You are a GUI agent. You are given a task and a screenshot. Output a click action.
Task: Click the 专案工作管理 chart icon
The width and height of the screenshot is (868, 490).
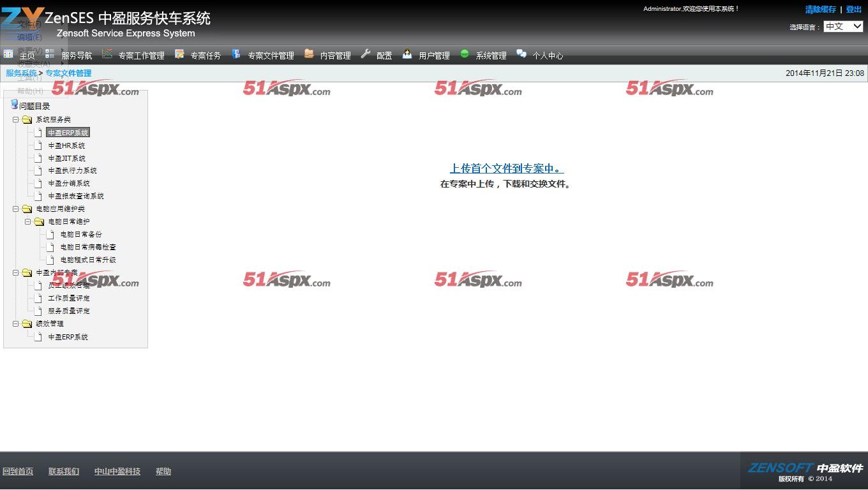pos(107,54)
